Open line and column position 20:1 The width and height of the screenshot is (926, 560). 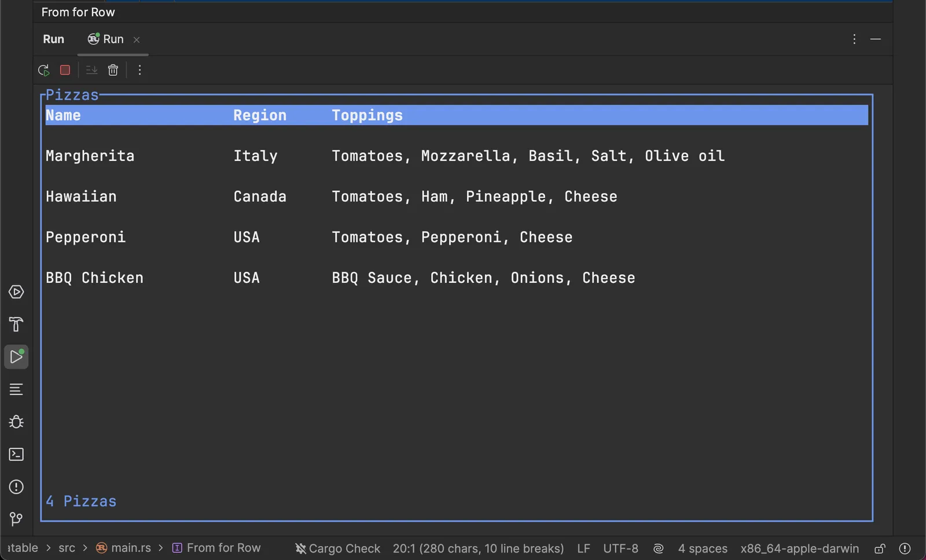478,548
